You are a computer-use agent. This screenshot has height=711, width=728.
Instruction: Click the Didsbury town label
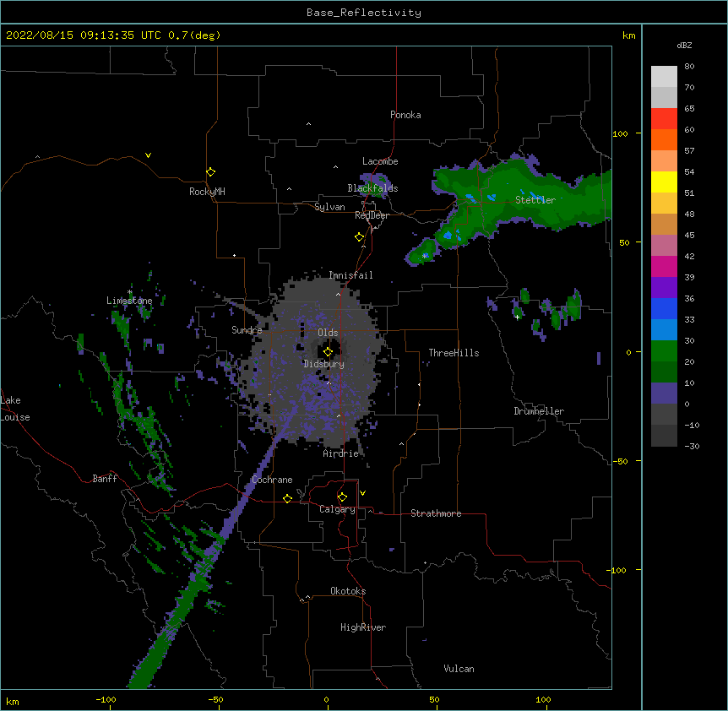click(x=324, y=364)
